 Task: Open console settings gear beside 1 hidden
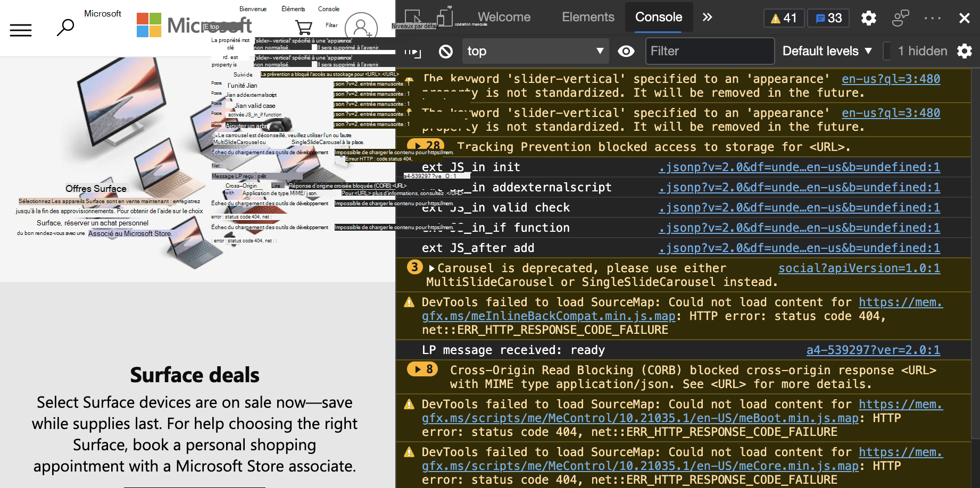965,51
